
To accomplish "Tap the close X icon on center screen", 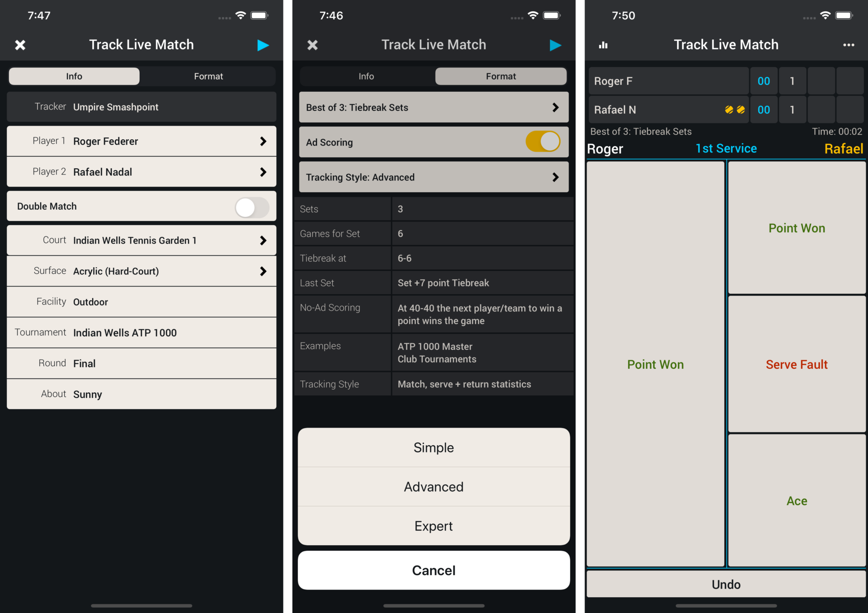I will click(312, 44).
